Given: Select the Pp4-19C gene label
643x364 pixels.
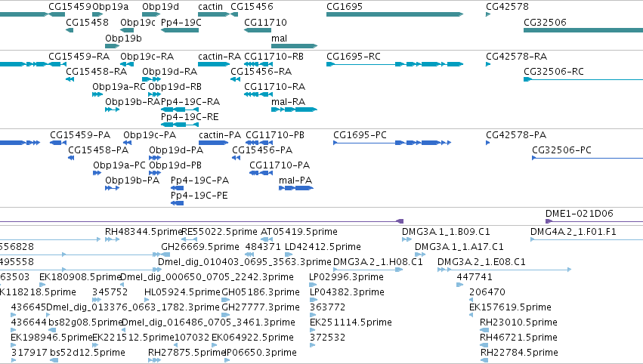Looking at the screenshot, I should [181, 22].
